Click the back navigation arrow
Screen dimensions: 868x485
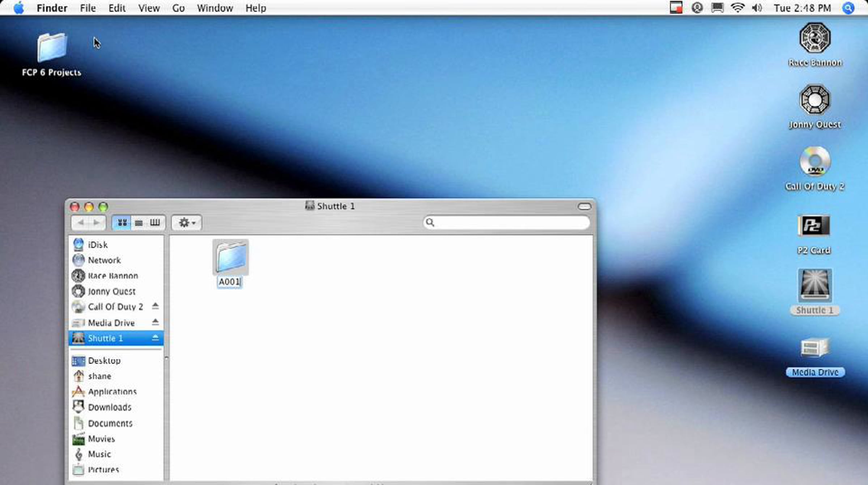81,223
